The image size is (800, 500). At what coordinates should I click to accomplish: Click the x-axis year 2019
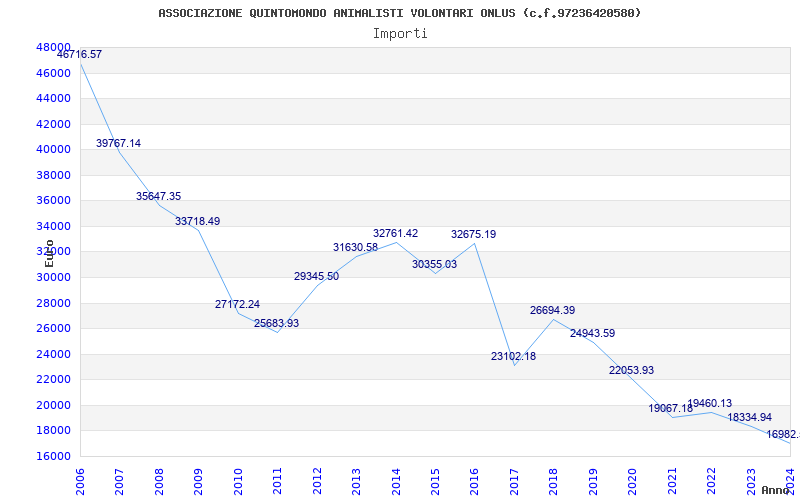[593, 482]
